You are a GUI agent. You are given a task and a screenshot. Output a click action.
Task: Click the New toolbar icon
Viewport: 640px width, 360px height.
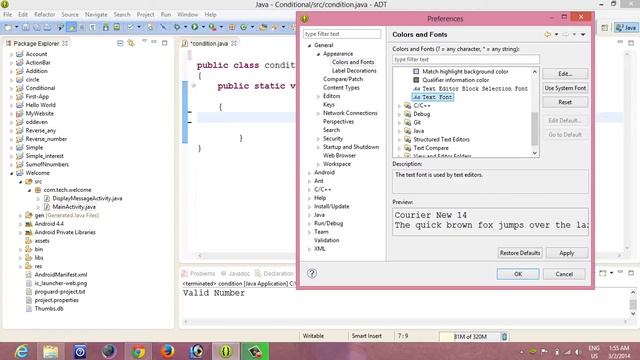pos(8,27)
